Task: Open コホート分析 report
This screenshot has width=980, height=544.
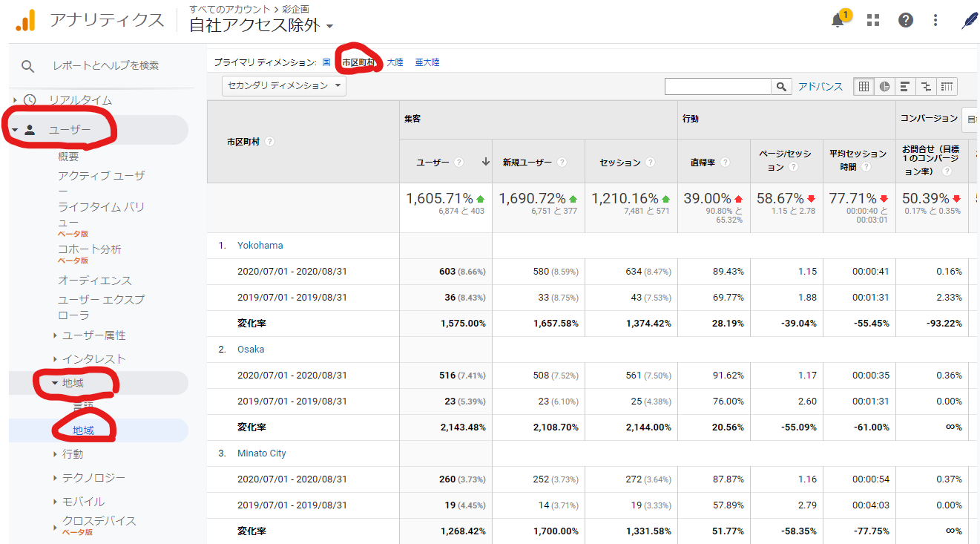Action: [x=90, y=249]
